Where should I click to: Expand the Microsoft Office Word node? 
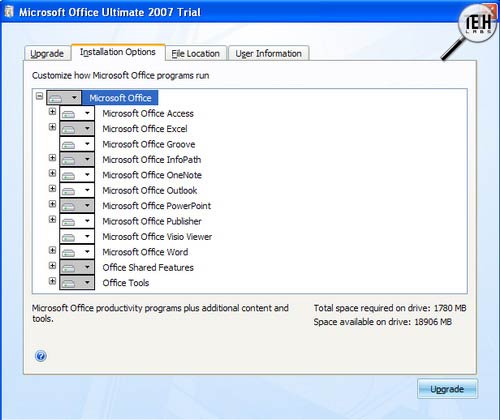52,250
